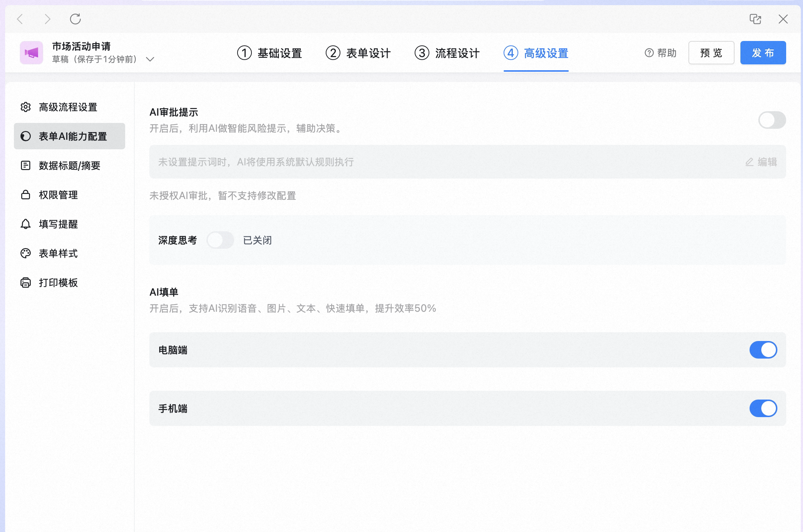The width and height of the screenshot is (803, 532).
Task: Open 高级流程设置 menu item
Action: [70, 107]
